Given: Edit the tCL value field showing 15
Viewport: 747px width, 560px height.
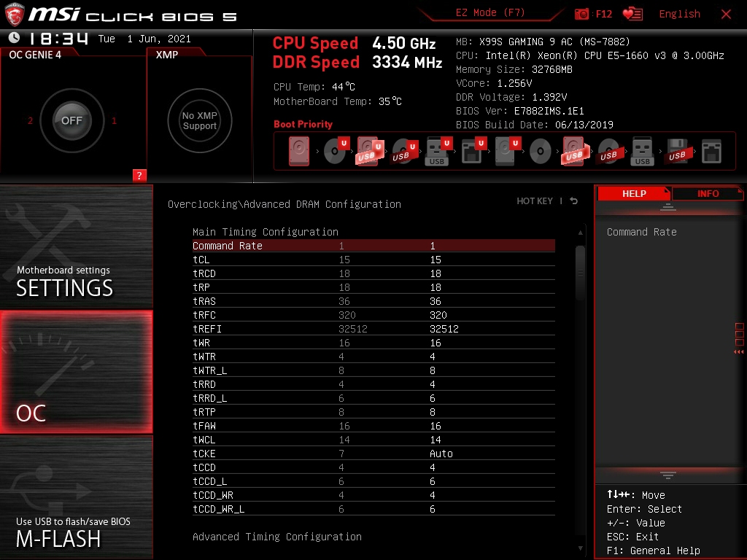Looking at the screenshot, I should [435, 260].
